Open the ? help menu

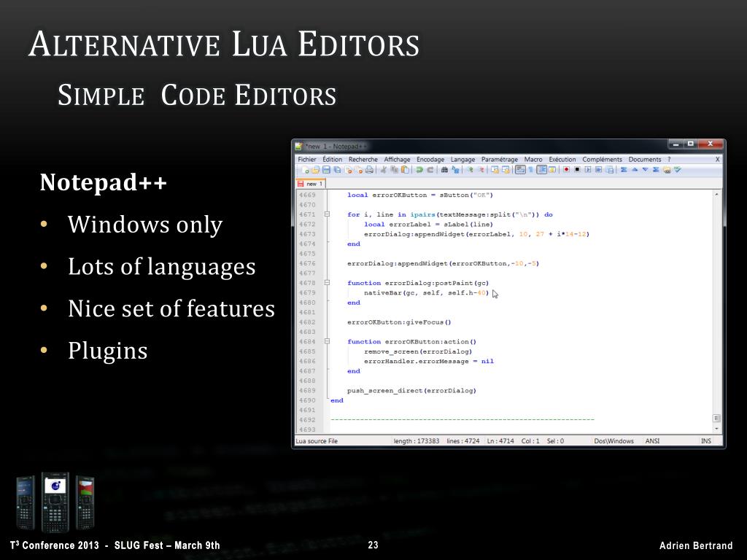click(x=669, y=160)
